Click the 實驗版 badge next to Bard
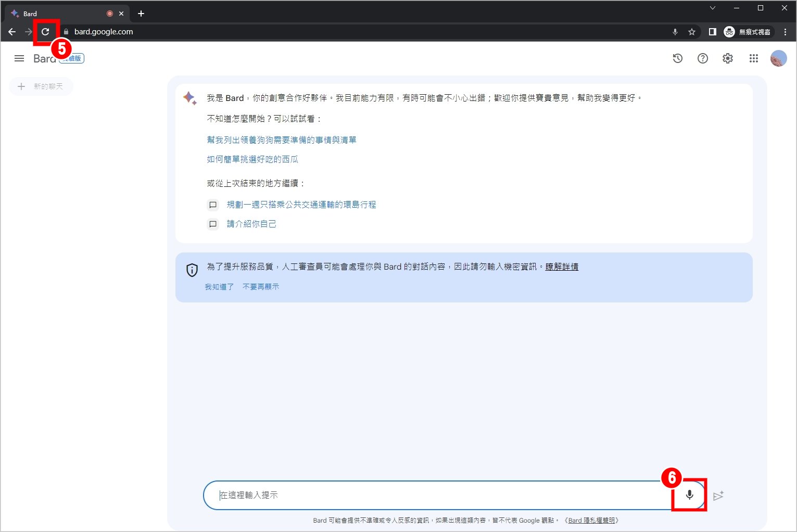The height and width of the screenshot is (532, 797). (x=72, y=58)
